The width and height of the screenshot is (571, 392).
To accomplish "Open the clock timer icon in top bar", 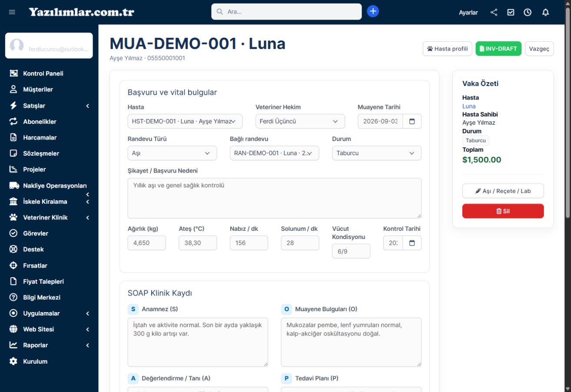I will pyautogui.click(x=528, y=12).
